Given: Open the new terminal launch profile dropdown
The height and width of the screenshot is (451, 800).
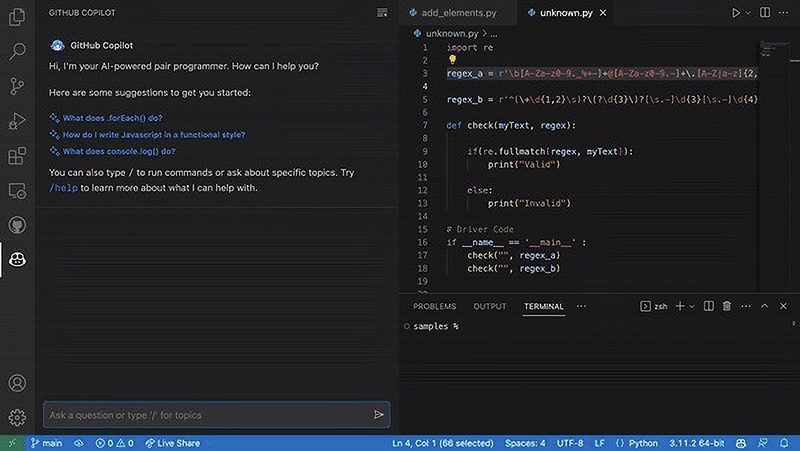Looking at the screenshot, I should click(x=692, y=306).
